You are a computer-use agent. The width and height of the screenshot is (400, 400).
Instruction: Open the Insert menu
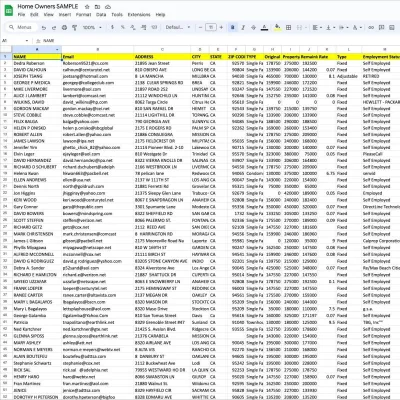pyautogui.click(x=65, y=15)
